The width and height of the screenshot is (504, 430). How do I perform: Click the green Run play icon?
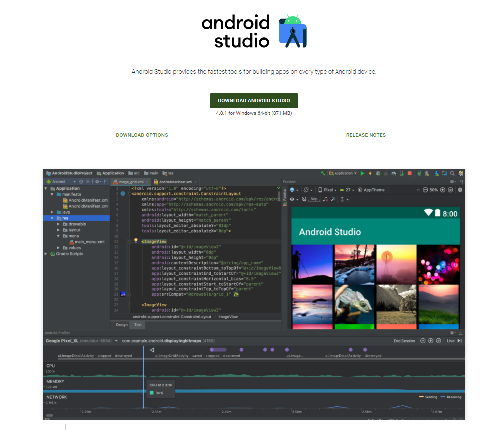point(362,173)
